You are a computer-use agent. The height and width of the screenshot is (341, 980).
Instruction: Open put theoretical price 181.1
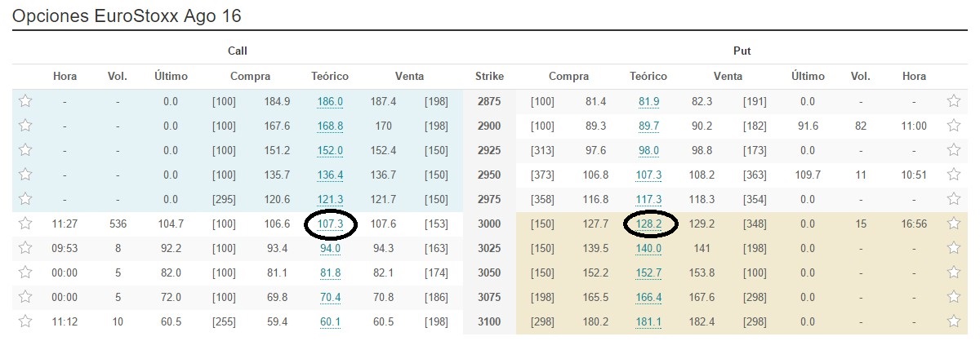click(x=648, y=322)
